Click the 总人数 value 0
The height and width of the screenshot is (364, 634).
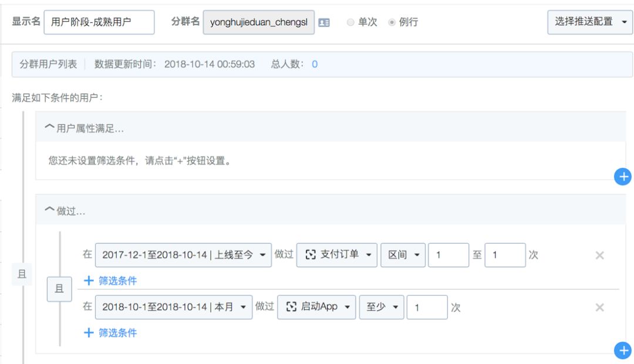315,65
